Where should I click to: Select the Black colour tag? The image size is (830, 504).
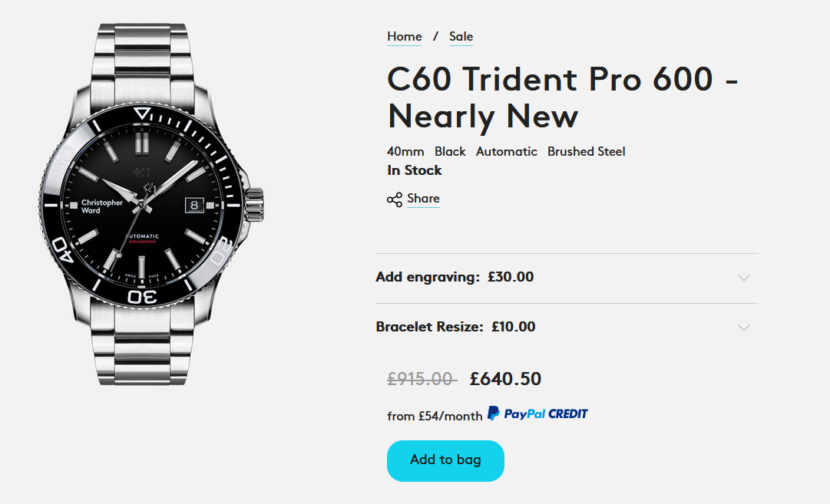point(450,152)
